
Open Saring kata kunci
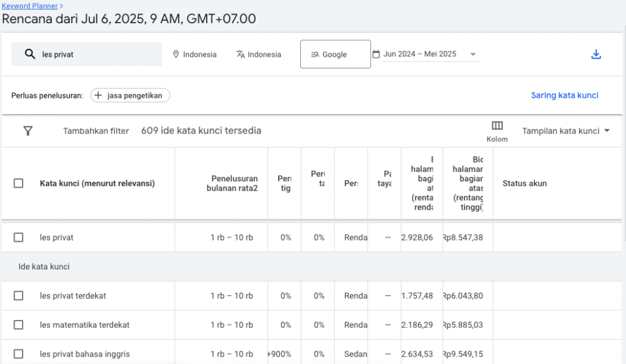coord(564,95)
